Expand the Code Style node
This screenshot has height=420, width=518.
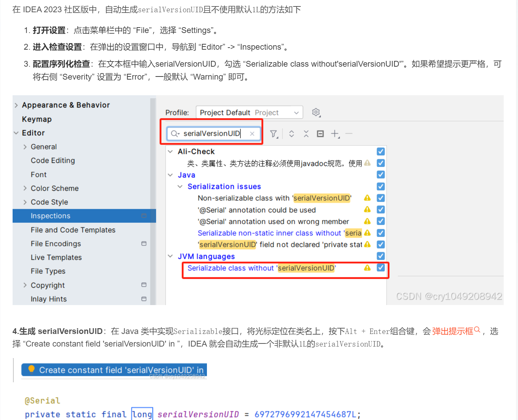click(25, 202)
